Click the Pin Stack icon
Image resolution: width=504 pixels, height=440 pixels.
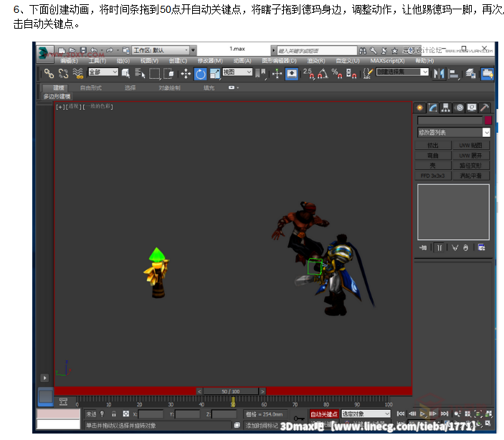click(x=423, y=247)
